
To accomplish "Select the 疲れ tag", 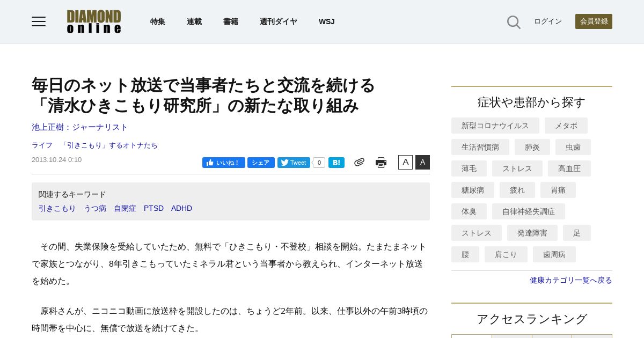I will pos(517,190).
